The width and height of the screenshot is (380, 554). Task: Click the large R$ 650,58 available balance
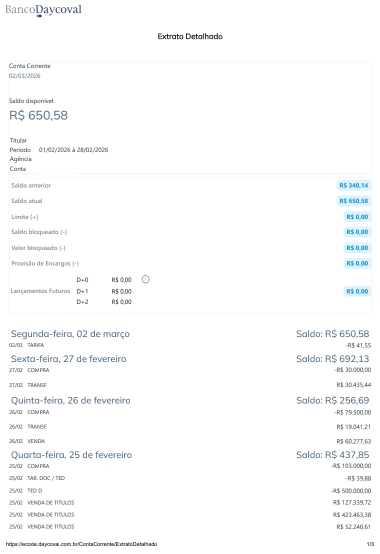[x=38, y=116]
